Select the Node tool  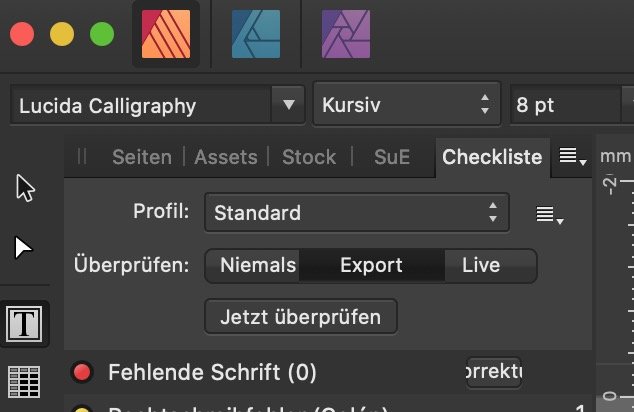click(x=23, y=247)
